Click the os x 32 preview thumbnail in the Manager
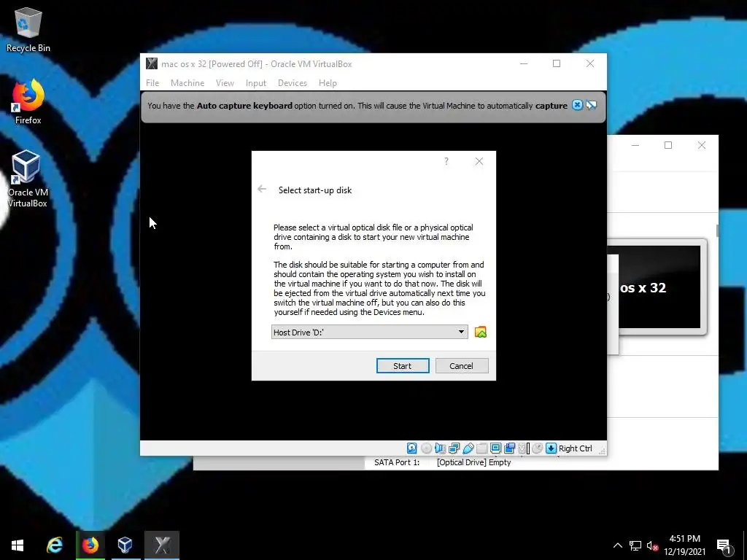 click(657, 287)
